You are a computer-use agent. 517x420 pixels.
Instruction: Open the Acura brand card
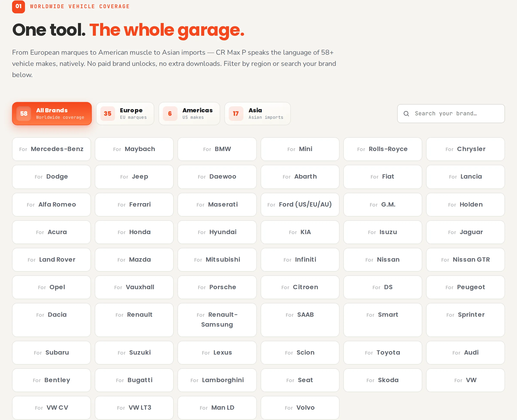tap(51, 232)
